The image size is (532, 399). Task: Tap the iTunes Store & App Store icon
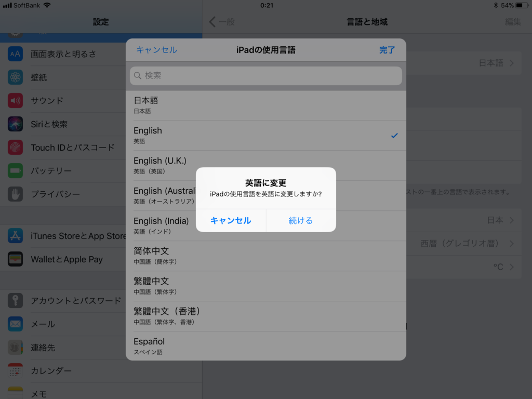click(15, 236)
